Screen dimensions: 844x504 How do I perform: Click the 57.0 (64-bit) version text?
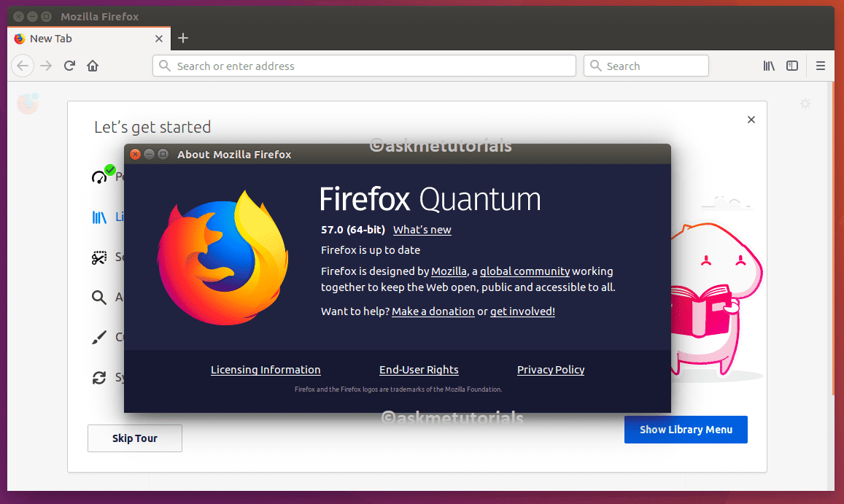pyautogui.click(x=353, y=230)
